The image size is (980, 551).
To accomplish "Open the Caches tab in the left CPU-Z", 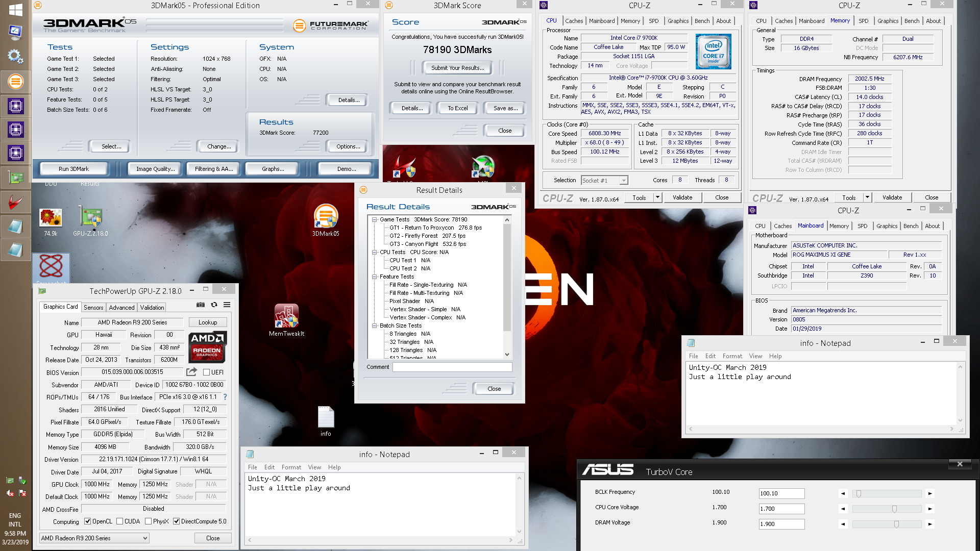I will (574, 21).
